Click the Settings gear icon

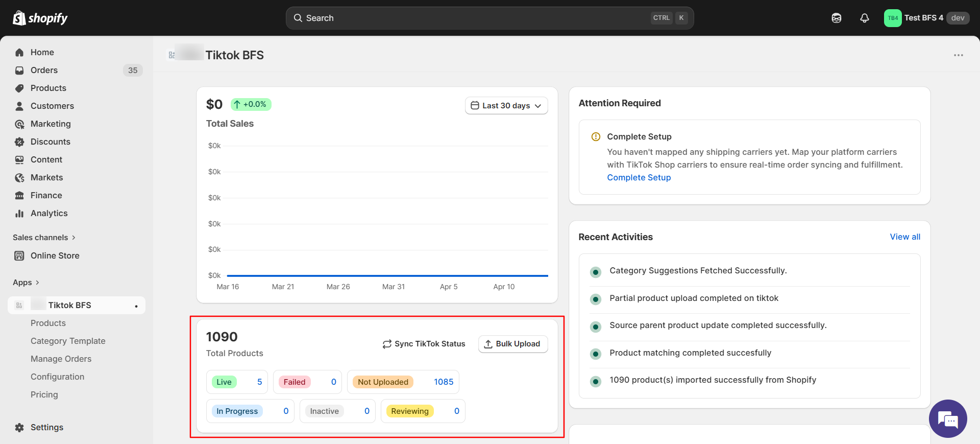(19, 428)
